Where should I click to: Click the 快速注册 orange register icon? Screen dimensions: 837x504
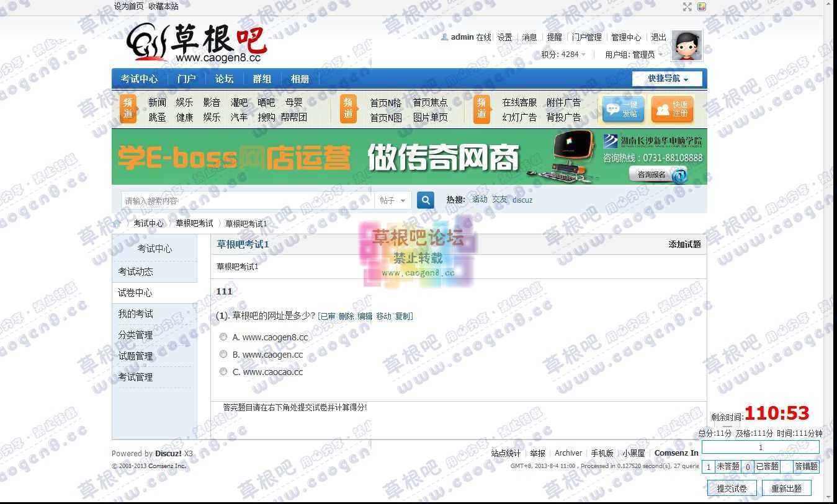pos(672,110)
